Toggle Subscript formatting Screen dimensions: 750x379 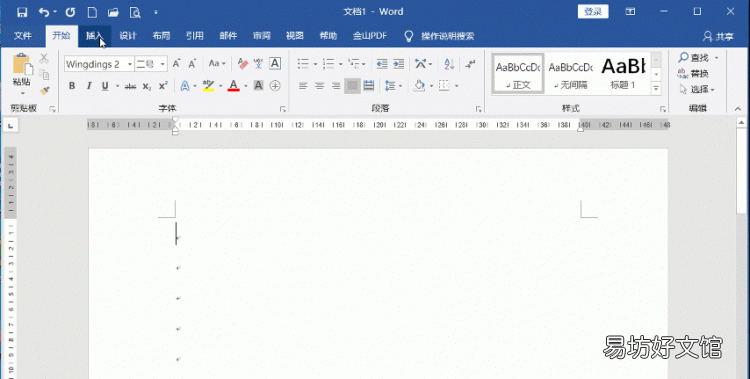pyautogui.click(x=147, y=86)
